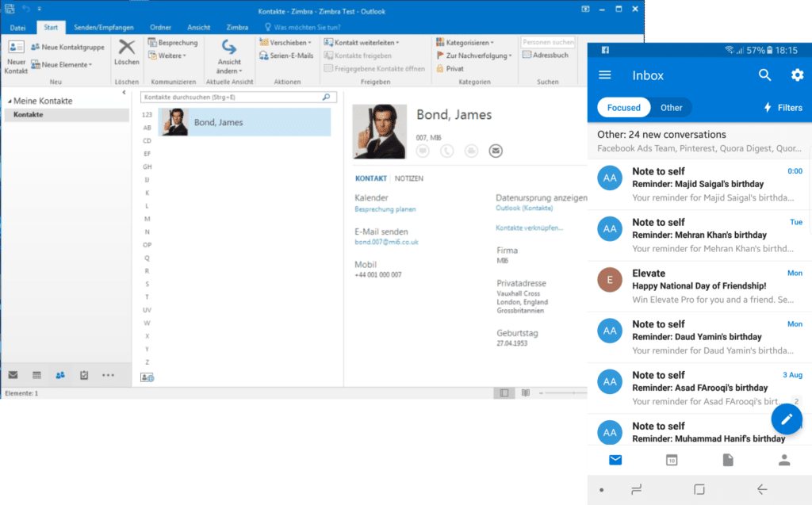Jump to the OP index letter group
This screenshot has width=812, height=505.
(x=147, y=245)
